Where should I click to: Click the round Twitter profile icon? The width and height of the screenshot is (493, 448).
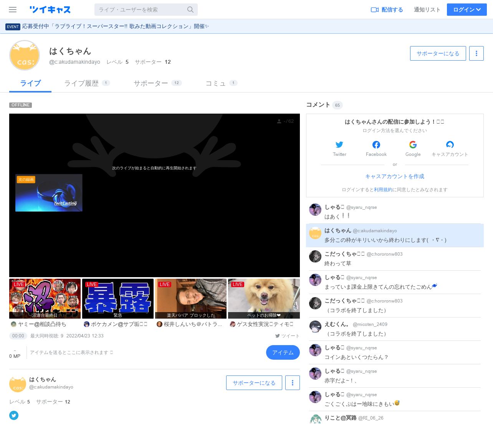click(14, 415)
